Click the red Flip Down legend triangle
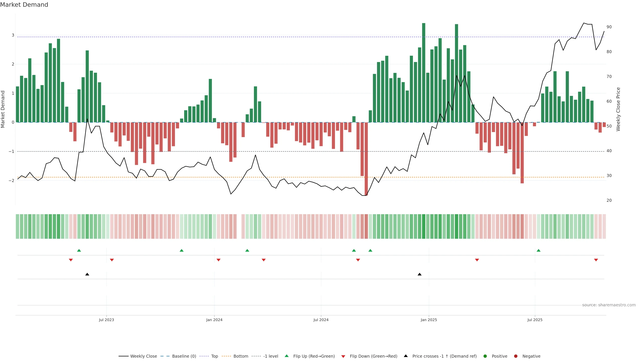Screen dimensions: 644x362 (x=343, y=356)
